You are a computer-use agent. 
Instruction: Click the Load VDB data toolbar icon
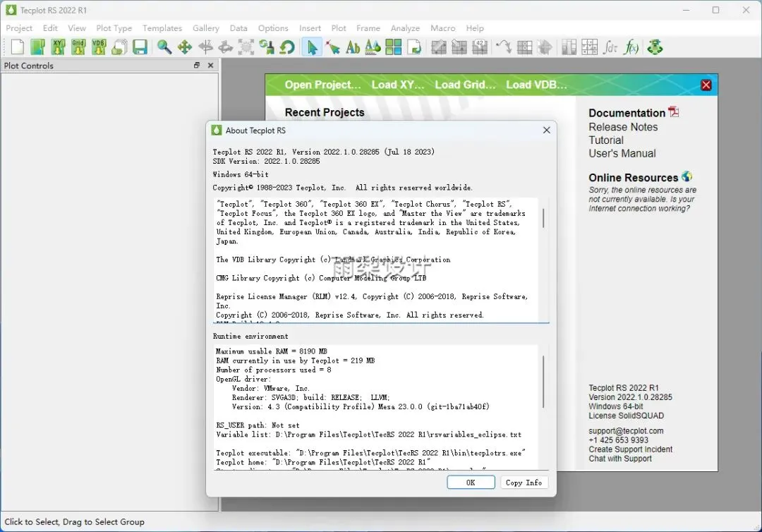(99, 47)
